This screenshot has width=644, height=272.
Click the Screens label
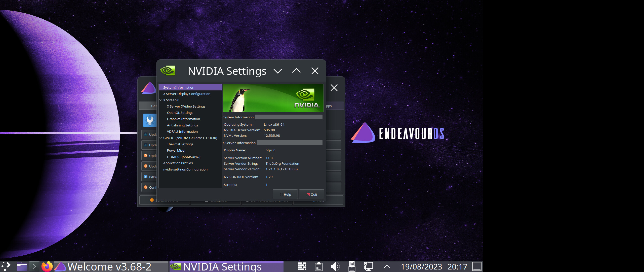pyautogui.click(x=230, y=185)
